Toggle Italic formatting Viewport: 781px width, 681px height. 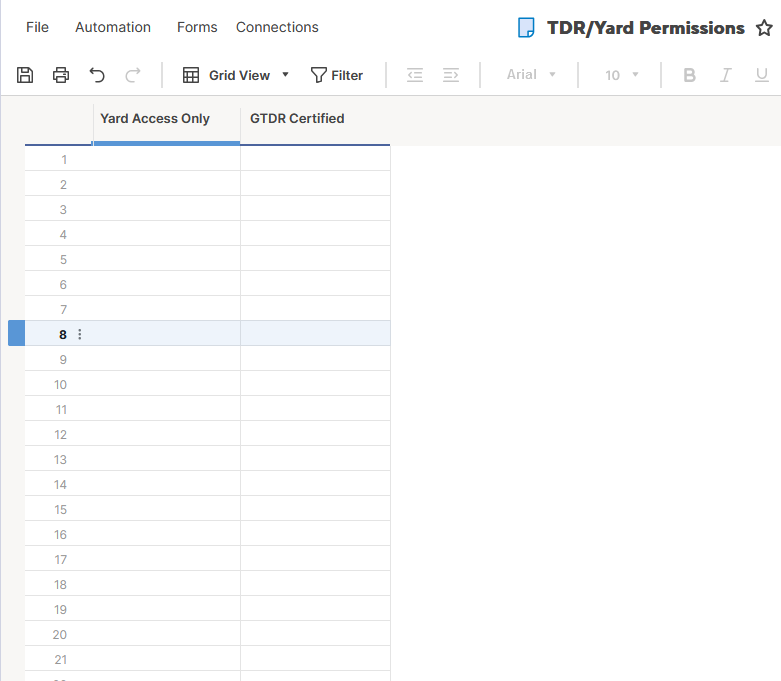[726, 75]
